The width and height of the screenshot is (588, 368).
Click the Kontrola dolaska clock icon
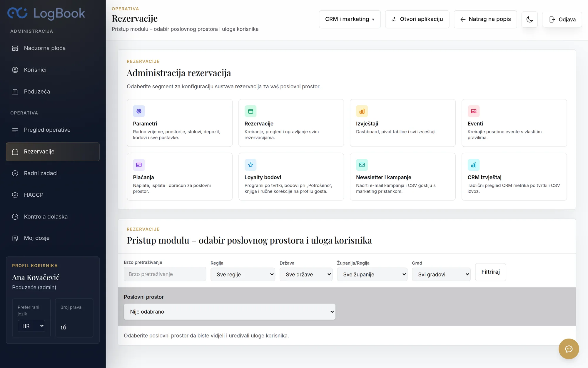[15, 217]
